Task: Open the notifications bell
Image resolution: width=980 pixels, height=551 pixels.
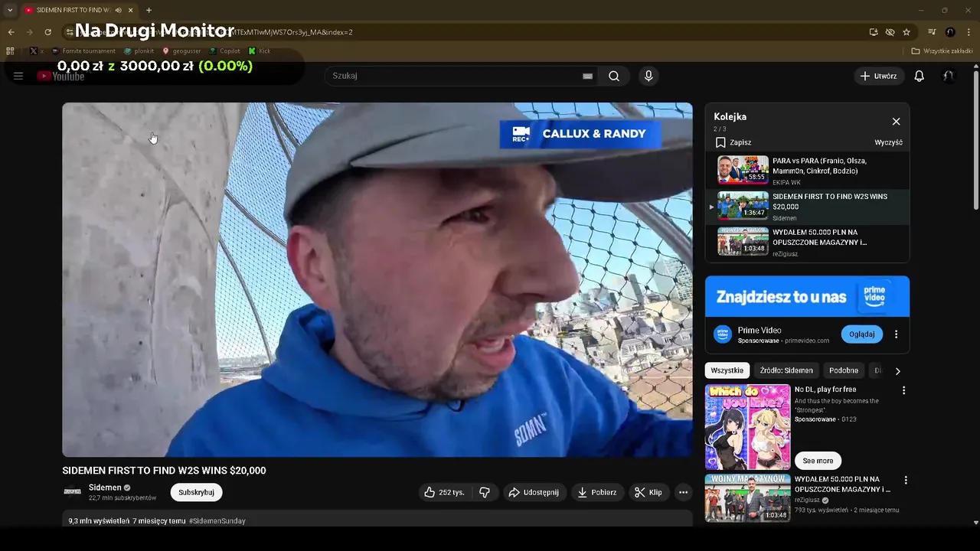Action: coord(920,76)
